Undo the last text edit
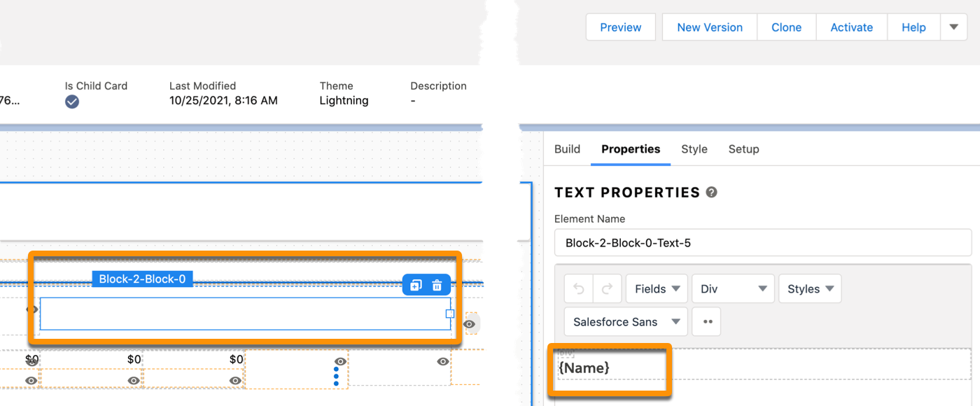980x406 pixels. 579,288
